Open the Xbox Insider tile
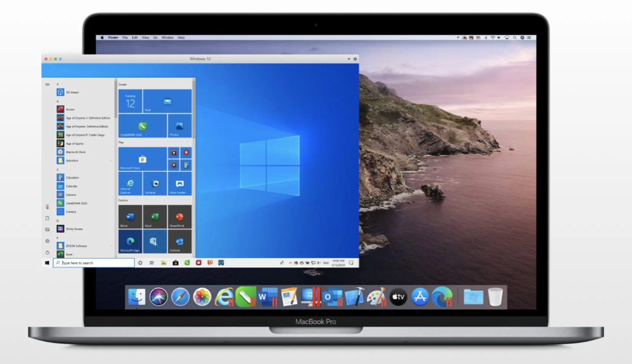Image resolution: width=632 pixels, height=364 pixels. (180, 184)
